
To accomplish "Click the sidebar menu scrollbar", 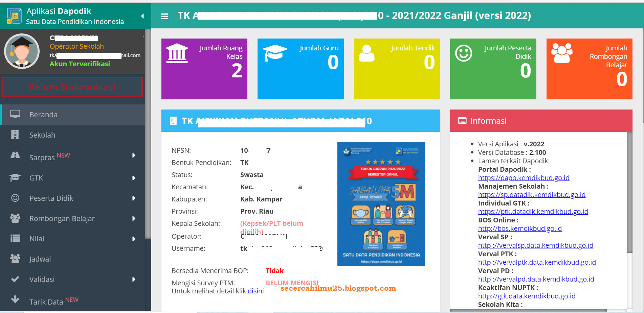I will pyautogui.click(x=148, y=134).
